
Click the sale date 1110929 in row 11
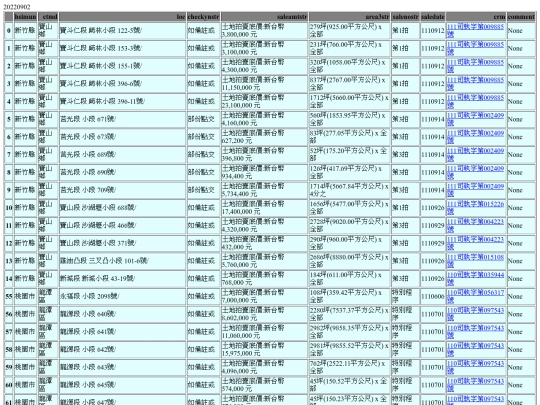(x=433, y=226)
